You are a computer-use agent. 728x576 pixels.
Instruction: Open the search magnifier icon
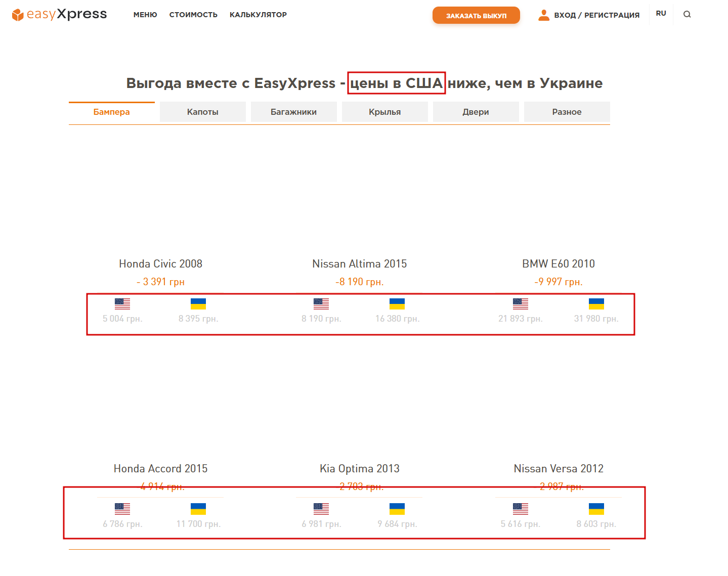687,14
